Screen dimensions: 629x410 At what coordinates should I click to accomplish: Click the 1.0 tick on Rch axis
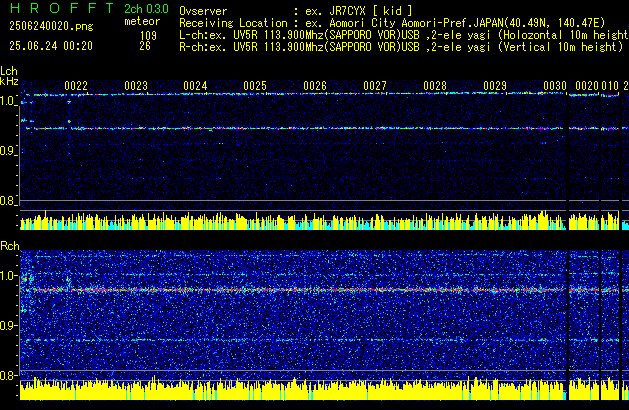point(8,276)
